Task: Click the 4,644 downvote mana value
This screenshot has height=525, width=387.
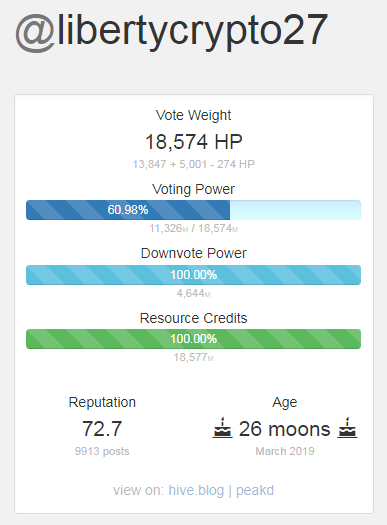Action: (194, 293)
